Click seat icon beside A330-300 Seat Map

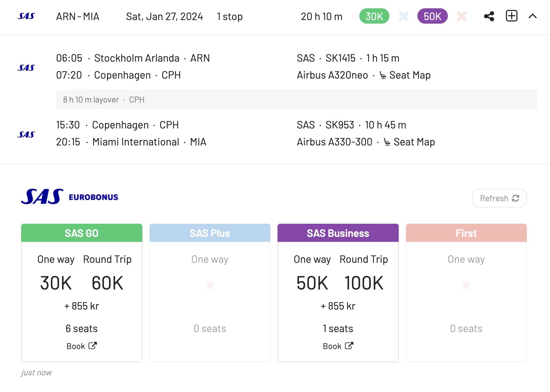click(387, 142)
